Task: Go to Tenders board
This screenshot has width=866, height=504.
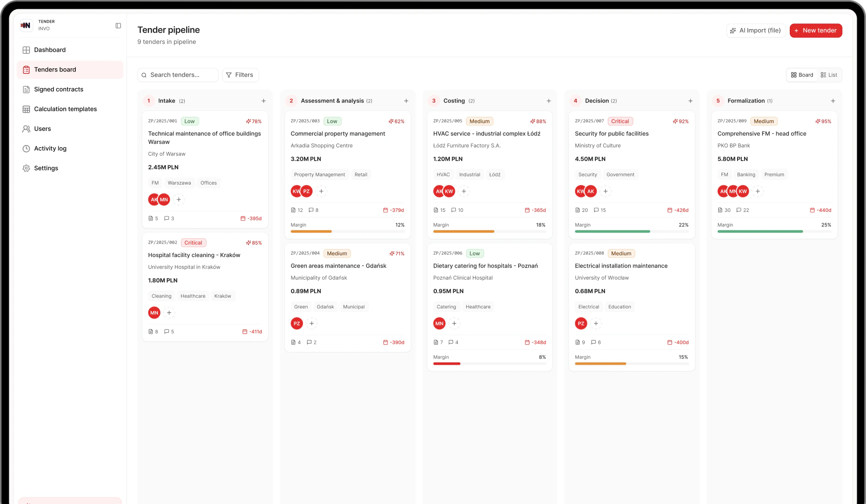Action: point(70,70)
